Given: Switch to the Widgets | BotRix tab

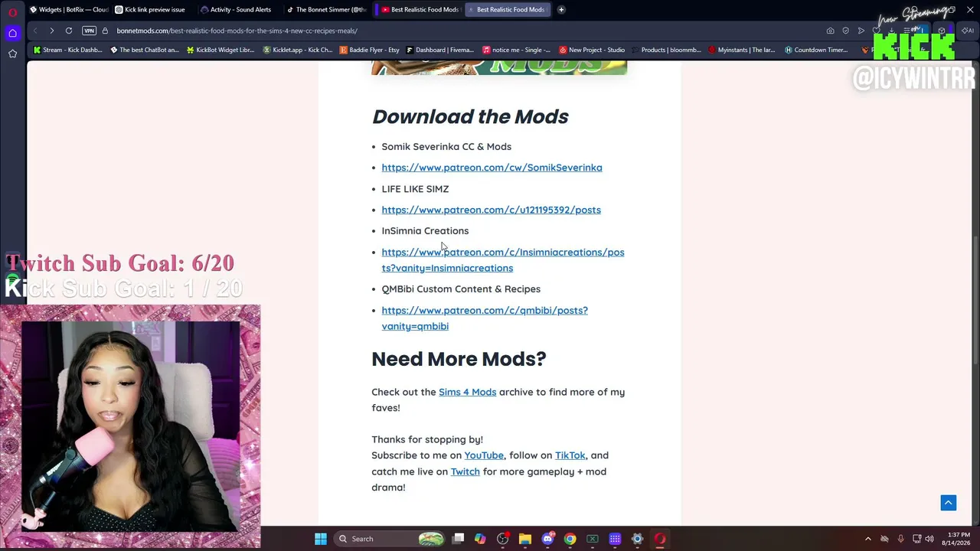Looking at the screenshot, I should pyautogui.click(x=69, y=10).
